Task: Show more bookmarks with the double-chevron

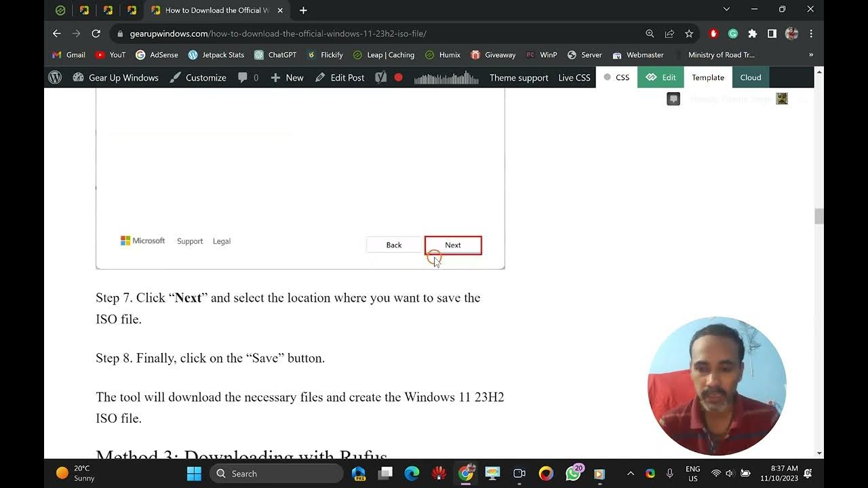Action: coord(811,55)
